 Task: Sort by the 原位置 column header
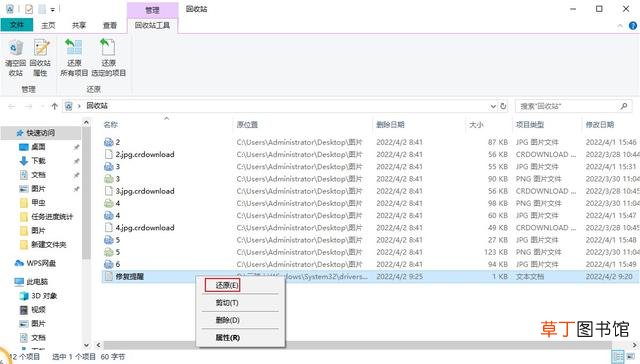pyautogui.click(x=247, y=124)
